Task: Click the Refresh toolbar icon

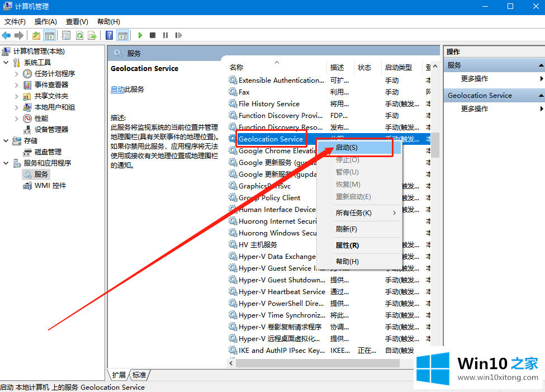Action: point(79,35)
